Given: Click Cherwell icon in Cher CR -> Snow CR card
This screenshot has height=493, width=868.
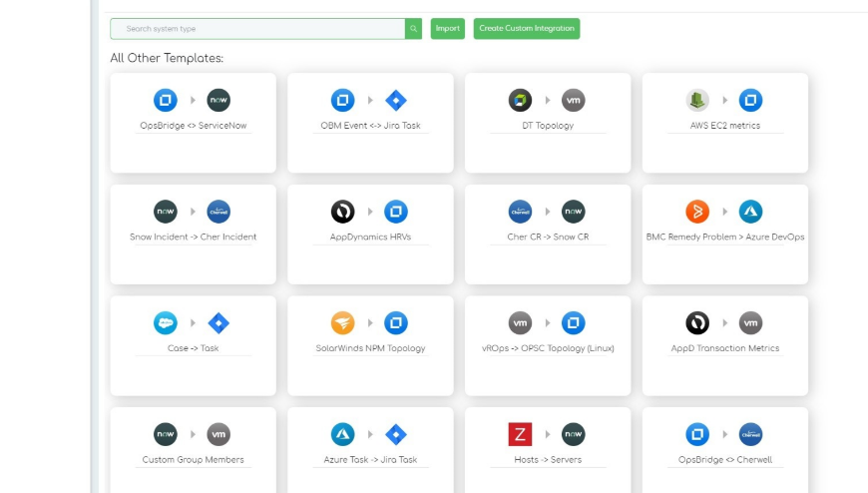Looking at the screenshot, I should (x=521, y=212).
